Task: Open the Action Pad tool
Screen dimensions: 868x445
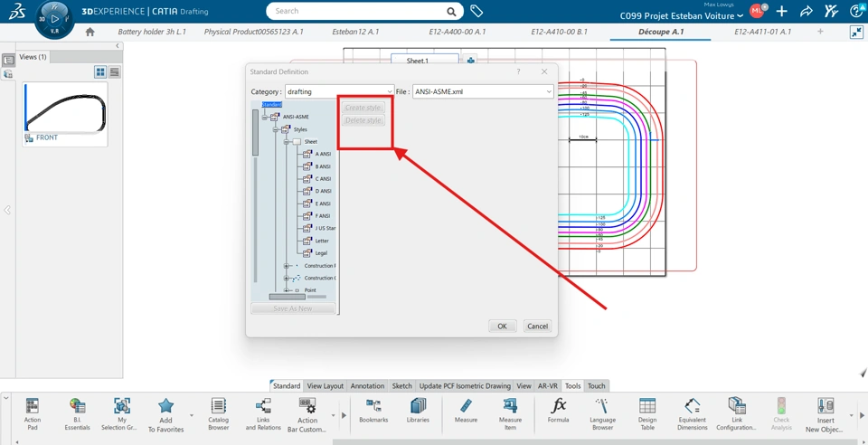Action: (33, 414)
